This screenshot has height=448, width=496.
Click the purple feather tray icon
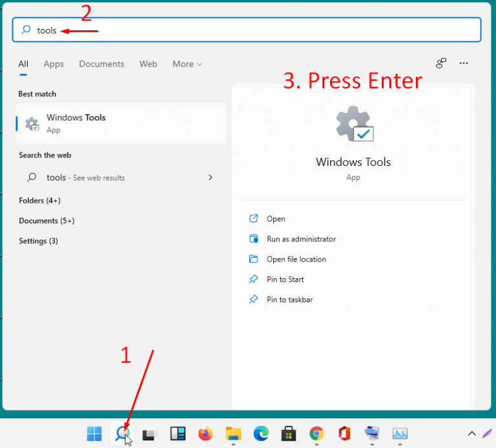[488, 433]
